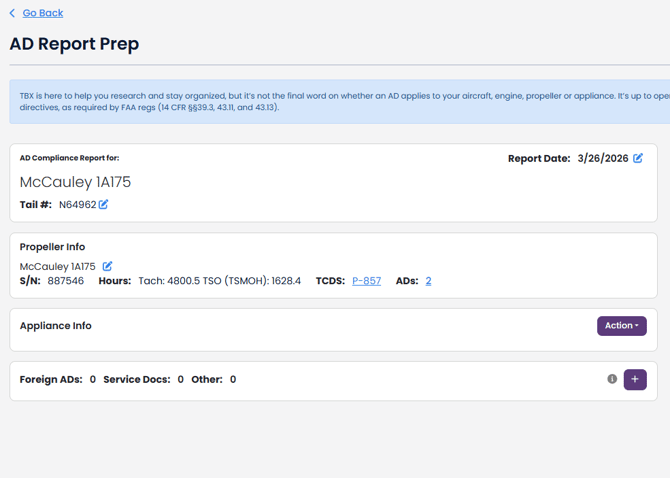This screenshot has width=670, height=478.
Task: Click edit icon next to Tail number
Action: click(103, 205)
